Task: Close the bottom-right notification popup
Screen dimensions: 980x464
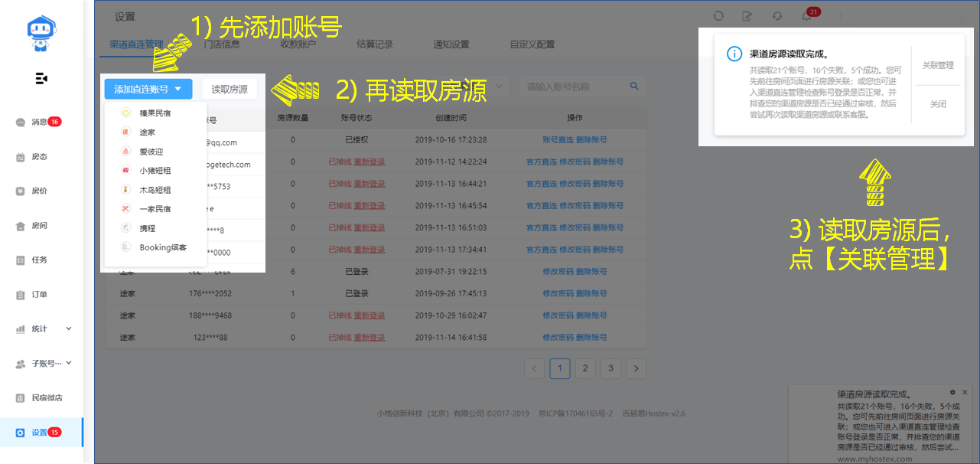Action: coord(965,392)
